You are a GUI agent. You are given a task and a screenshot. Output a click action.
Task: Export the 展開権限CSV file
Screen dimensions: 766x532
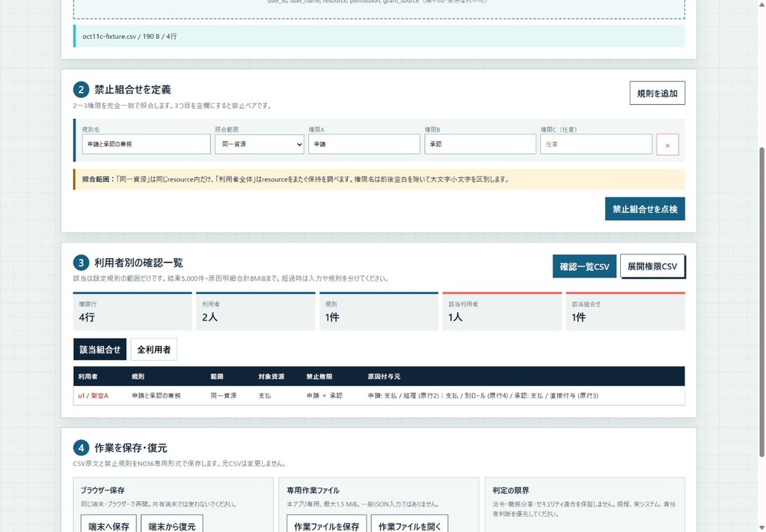click(x=652, y=266)
